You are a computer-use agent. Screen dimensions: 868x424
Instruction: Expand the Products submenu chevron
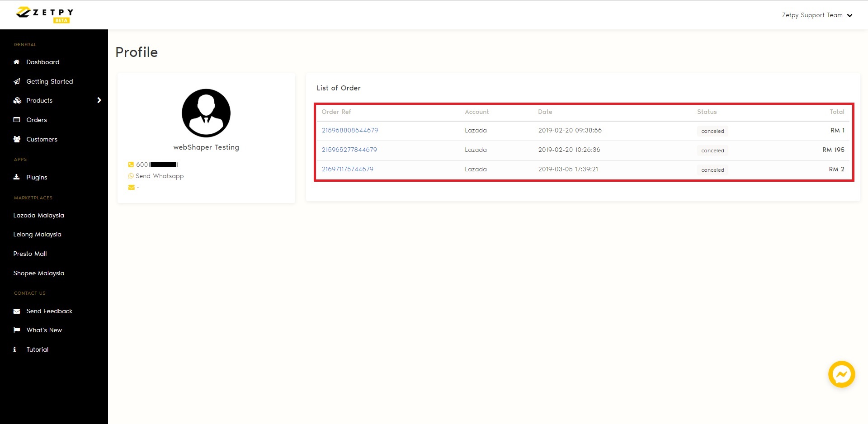(x=99, y=100)
